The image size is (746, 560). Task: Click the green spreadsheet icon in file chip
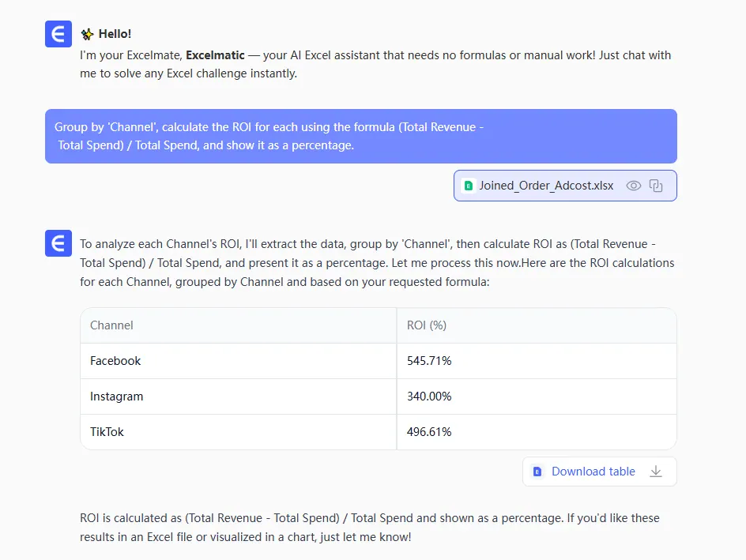pos(469,186)
